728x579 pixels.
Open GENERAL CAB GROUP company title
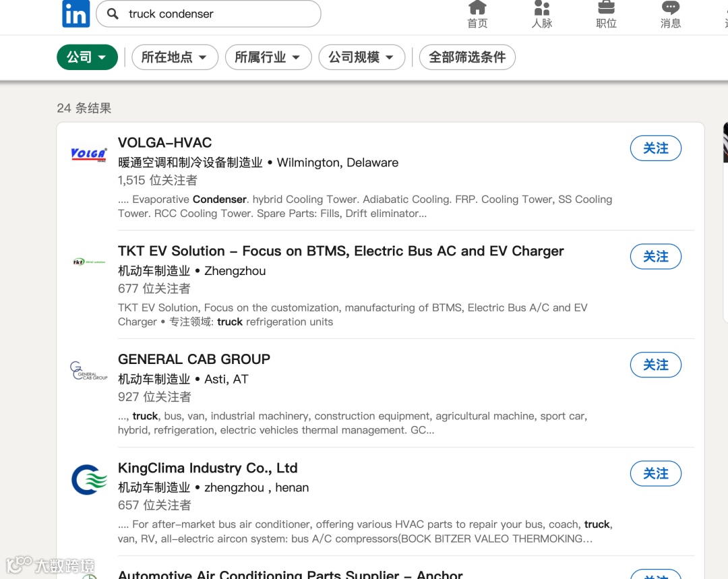(194, 359)
